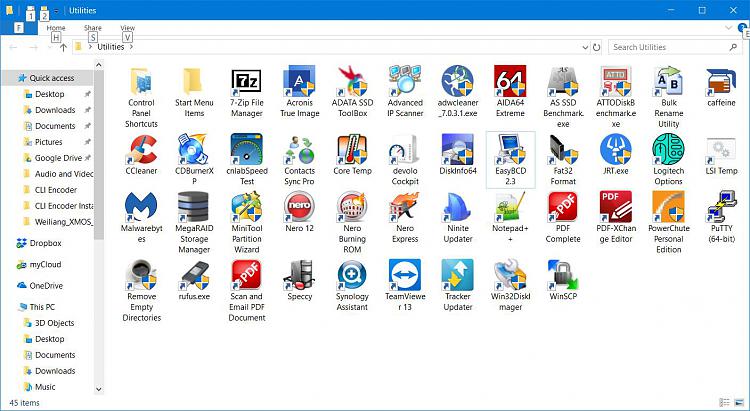Click the ADATA SSD ToolBox shortcut
Viewport: 750px width, 411px height.
point(353,82)
